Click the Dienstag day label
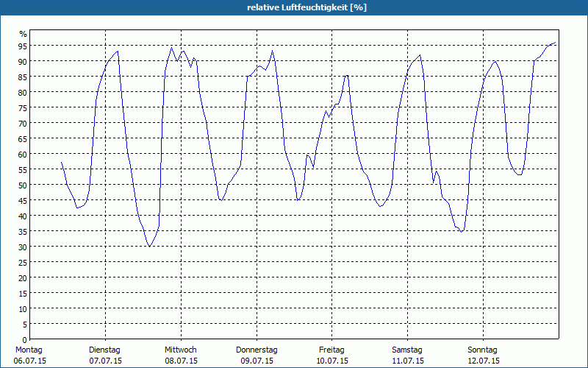 point(104,350)
